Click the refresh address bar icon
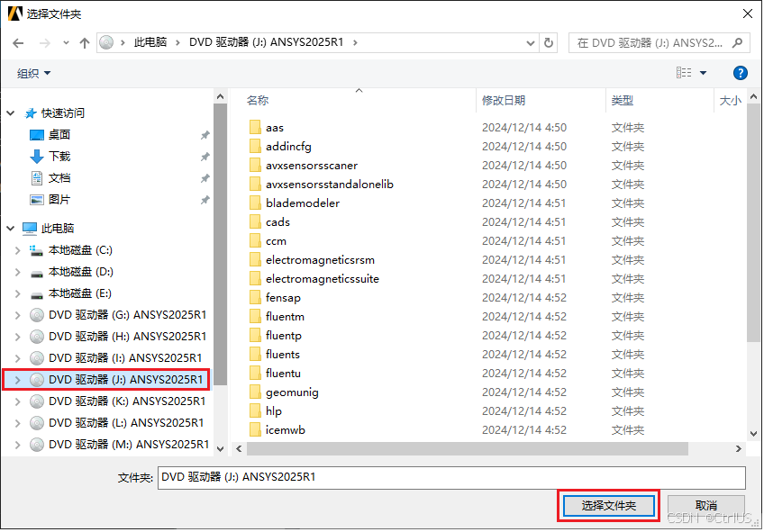This screenshot has height=532, width=764. [x=548, y=43]
